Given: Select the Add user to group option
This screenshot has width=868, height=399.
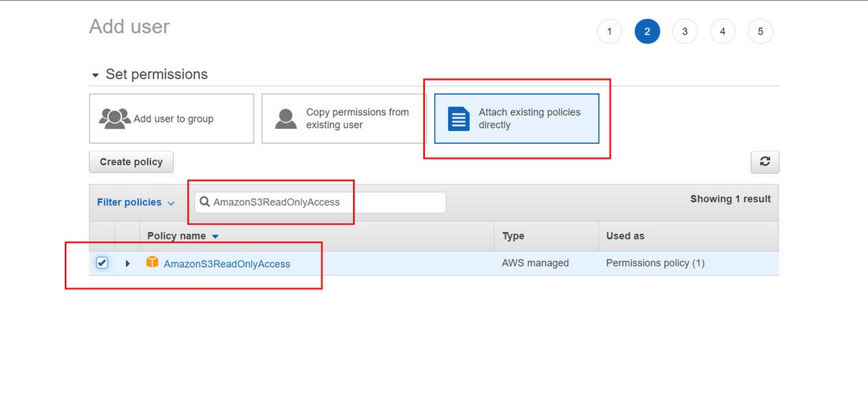Looking at the screenshot, I should (x=171, y=119).
